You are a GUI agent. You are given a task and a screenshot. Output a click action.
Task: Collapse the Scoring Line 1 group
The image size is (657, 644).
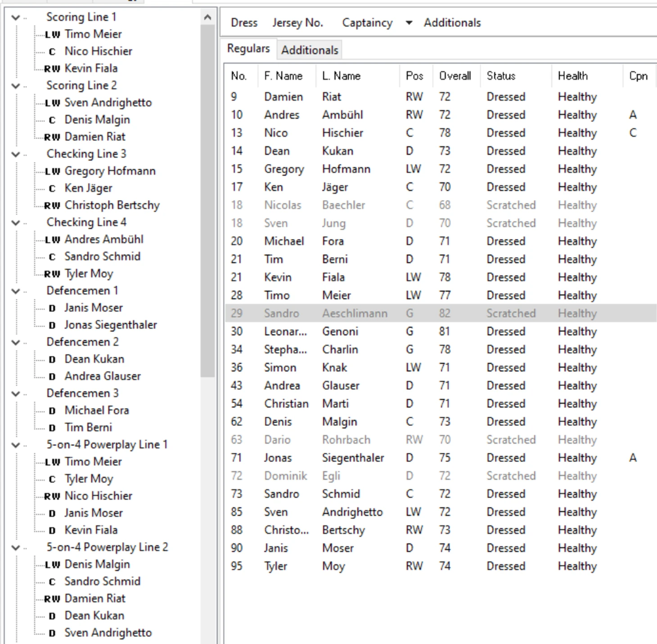click(x=16, y=18)
